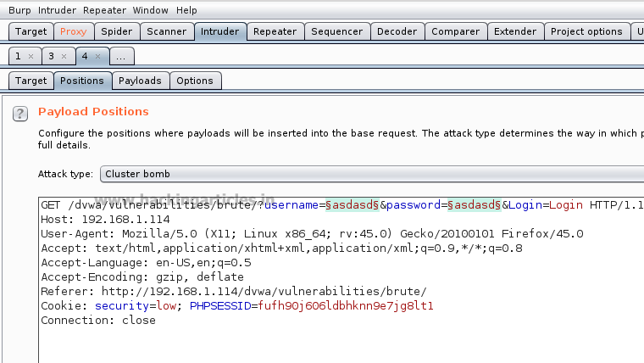Image resolution: width=644 pixels, height=363 pixels.
Task: Open the Sequencer tab
Action: [x=336, y=31]
